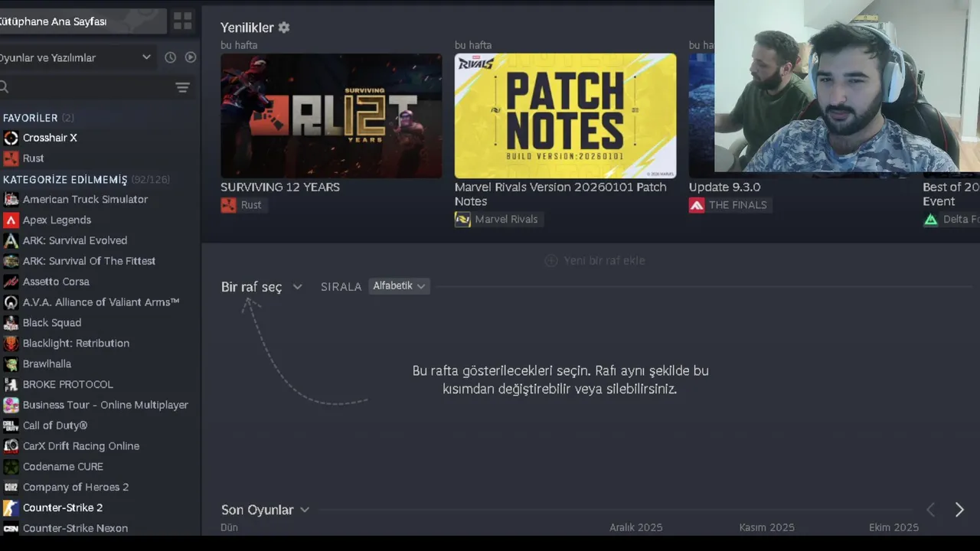The image size is (980, 551).
Task: Click the Brawlhalla icon
Action: pos(11,364)
